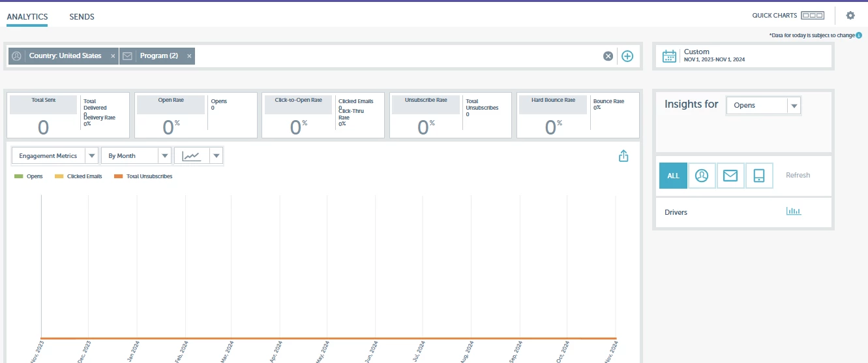Image resolution: width=868 pixels, height=363 pixels.
Task: Remove Program (2) filter
Action: point(189,56)
